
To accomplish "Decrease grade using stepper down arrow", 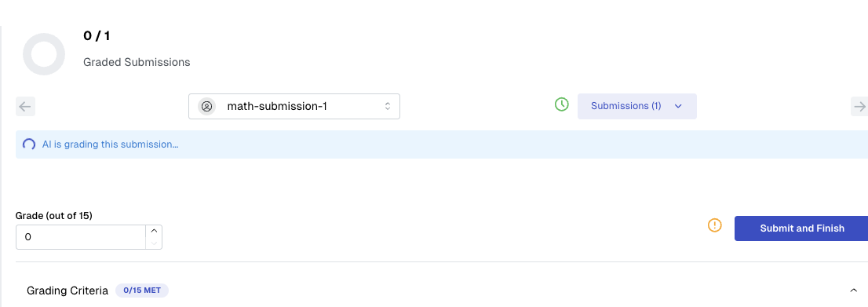I will click(154, 243).
